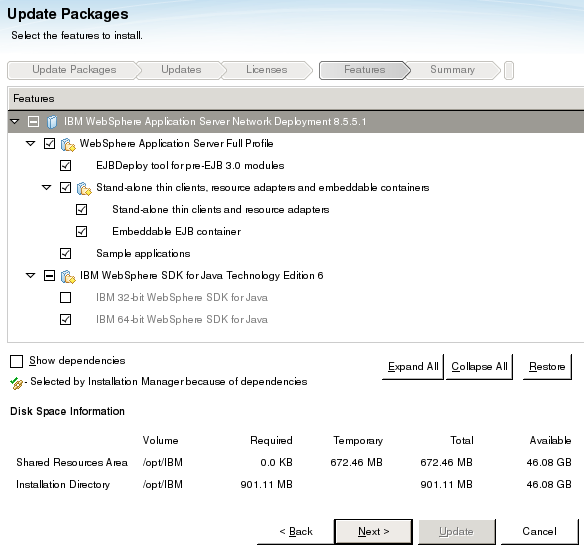Click the Shared Resources Area label
The image size is (584, 554).
tap(72, 463)
